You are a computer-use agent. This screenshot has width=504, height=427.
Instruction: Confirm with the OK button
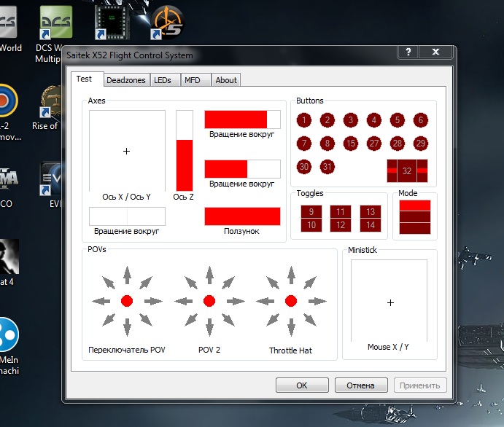pyautogui.click(x=302, y=385)
